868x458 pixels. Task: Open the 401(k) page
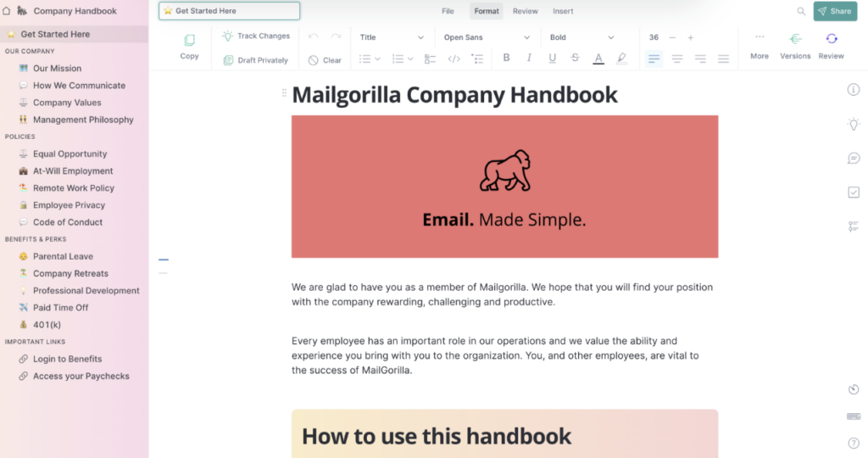(x=47, y=325)
